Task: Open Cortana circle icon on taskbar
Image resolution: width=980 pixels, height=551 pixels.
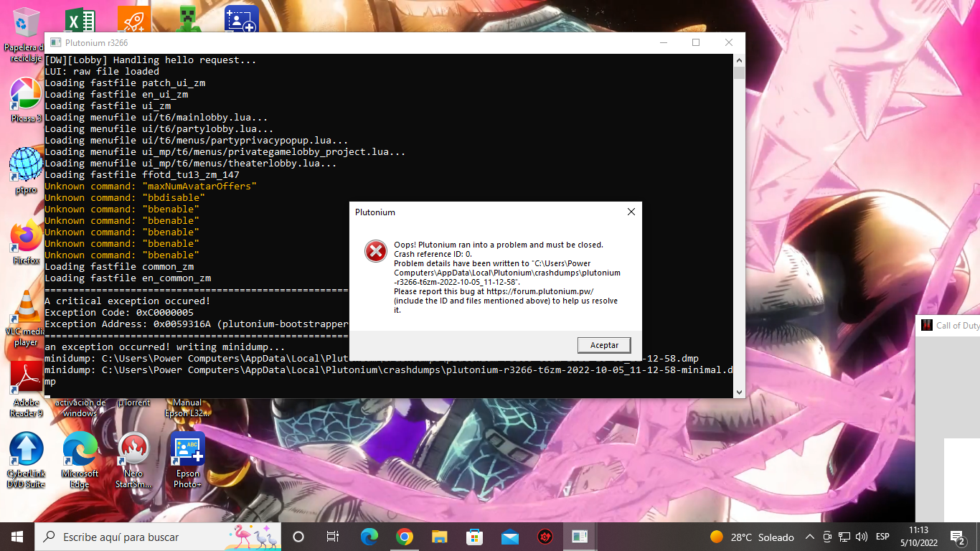Action: pyautogui.click(x=298, y=537)
